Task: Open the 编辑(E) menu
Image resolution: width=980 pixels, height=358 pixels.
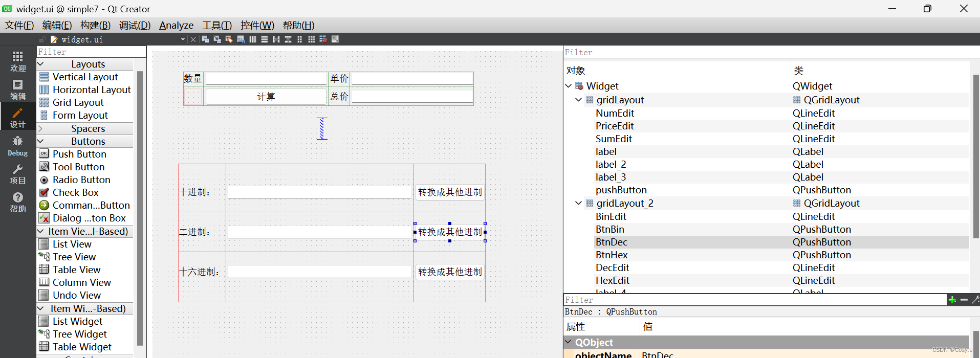Action: 57,25
